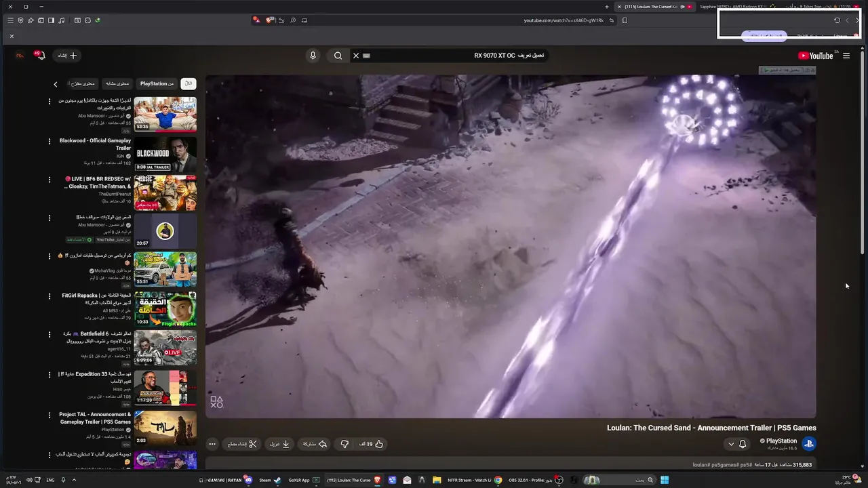Open options menu for Battlefield 6 live row
This screenshot has height=488, width=868.
point(49,335)
